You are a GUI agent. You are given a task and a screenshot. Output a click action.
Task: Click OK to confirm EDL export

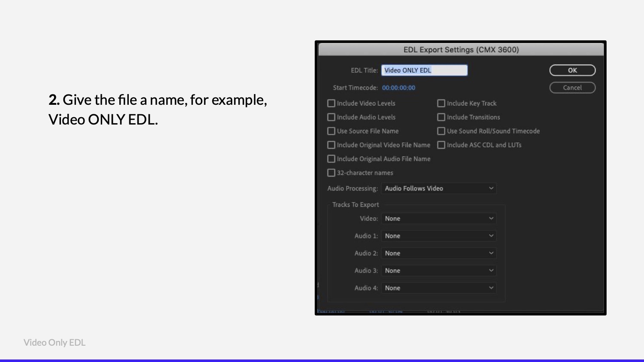pos(572,70)
